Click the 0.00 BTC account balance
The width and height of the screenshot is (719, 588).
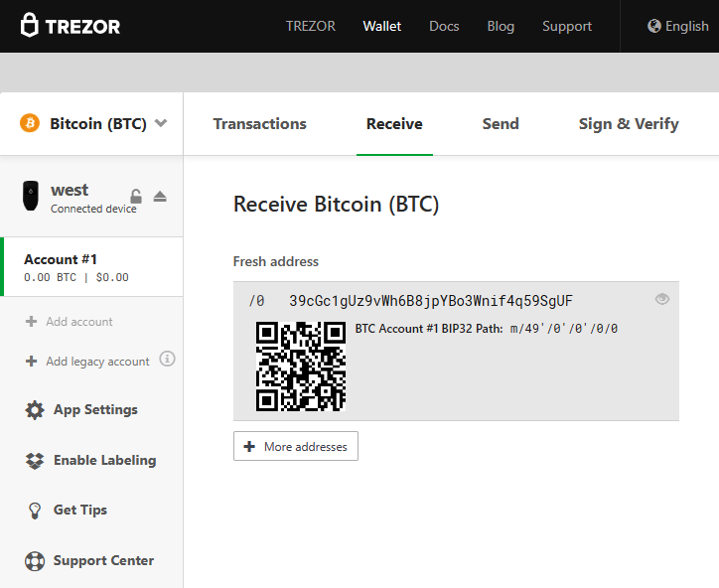click(x=50, y=277)
